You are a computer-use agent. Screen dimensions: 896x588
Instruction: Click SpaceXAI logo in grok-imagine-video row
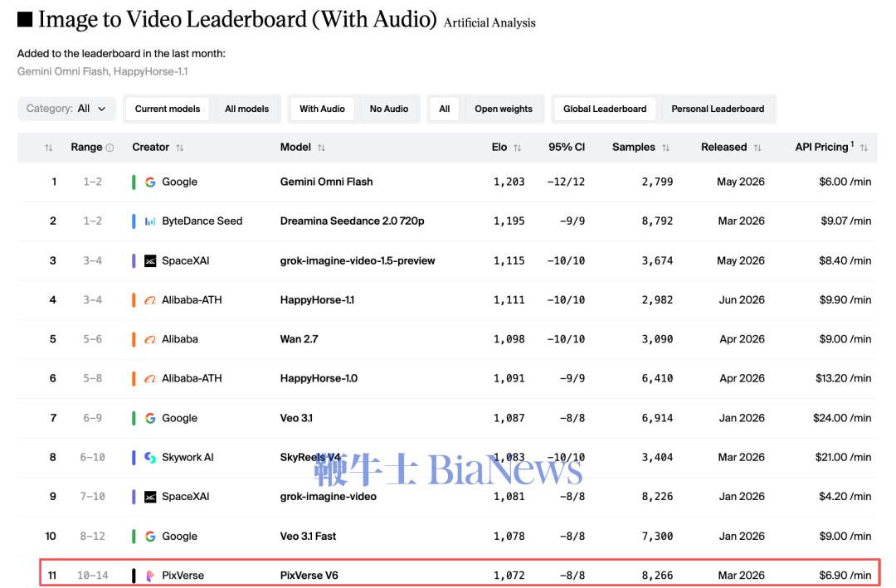[150, 497]
